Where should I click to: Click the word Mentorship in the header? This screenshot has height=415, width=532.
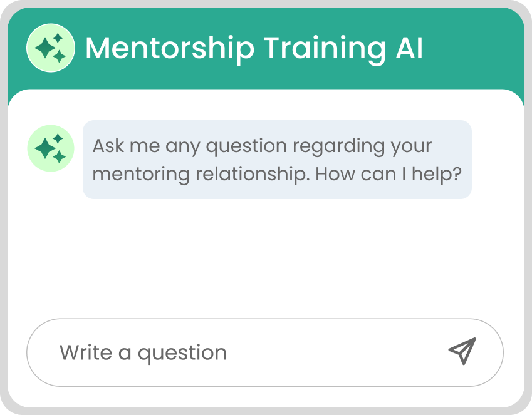(170, 49)
